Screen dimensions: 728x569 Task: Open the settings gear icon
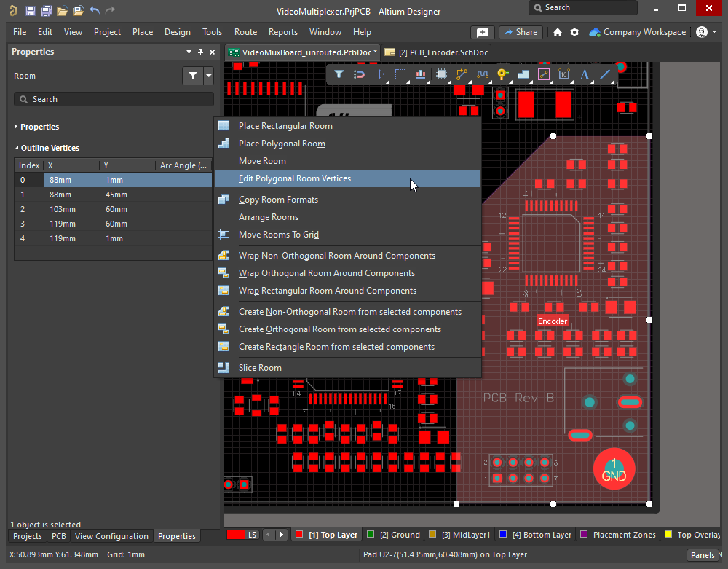[x=574, y=32]
